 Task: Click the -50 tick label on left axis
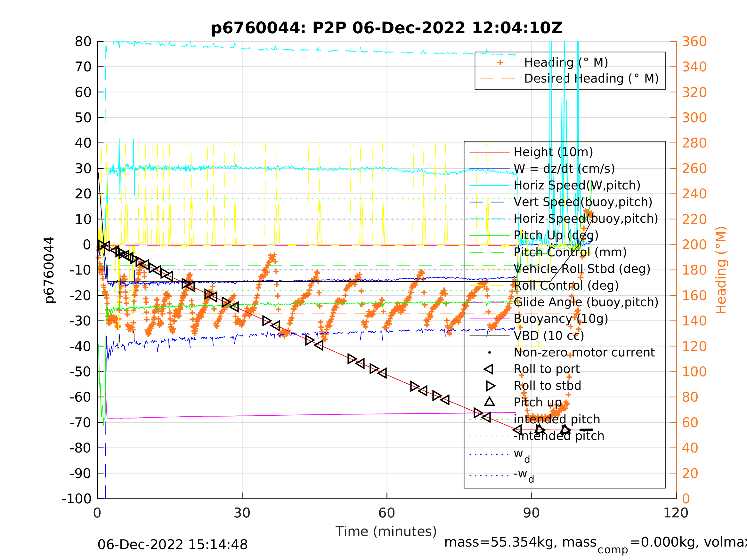point(81,372)
